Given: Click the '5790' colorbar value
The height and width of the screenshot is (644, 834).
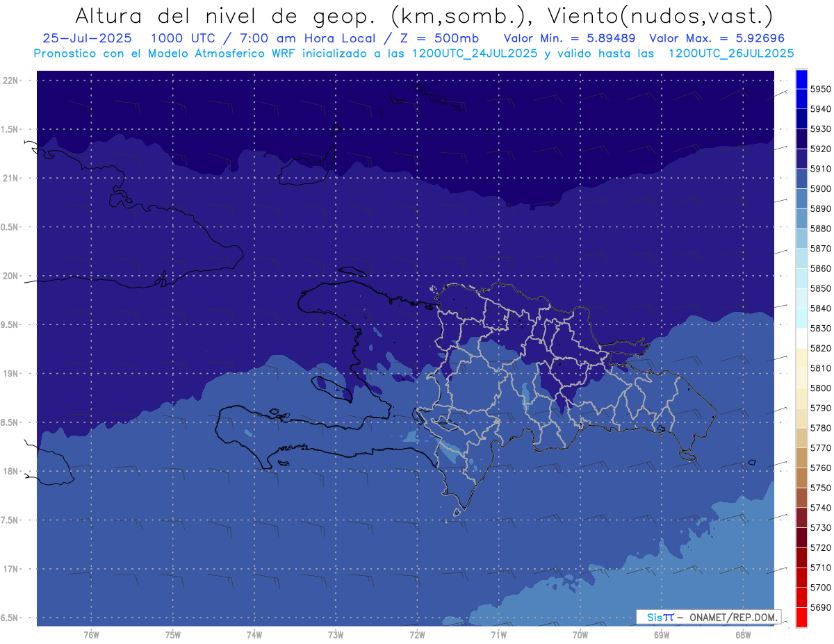Looking at the screenshot, I should (820, 408).
